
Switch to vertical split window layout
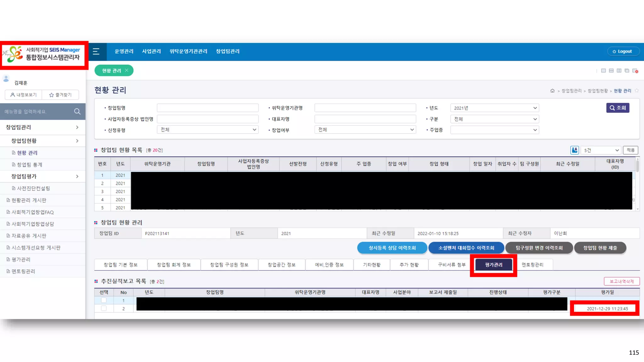[619, 71]
